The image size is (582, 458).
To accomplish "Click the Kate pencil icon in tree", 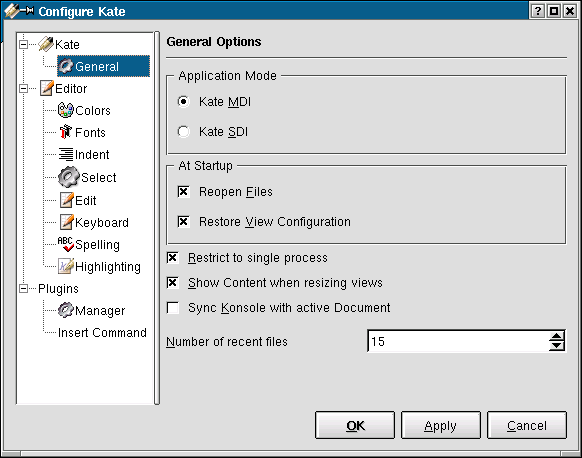I will click(46, 44).
